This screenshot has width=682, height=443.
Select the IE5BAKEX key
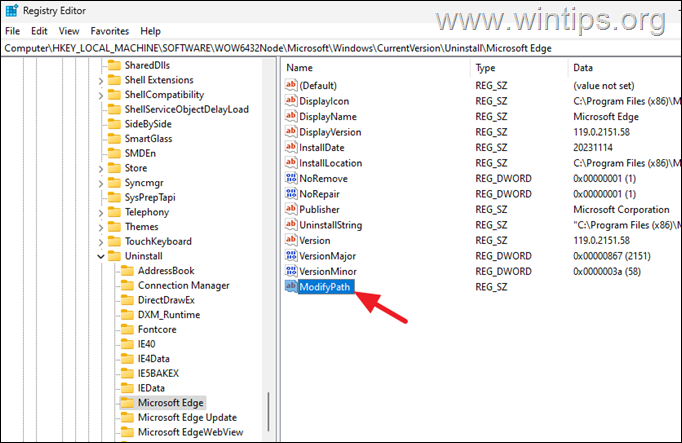pos(158,373)
